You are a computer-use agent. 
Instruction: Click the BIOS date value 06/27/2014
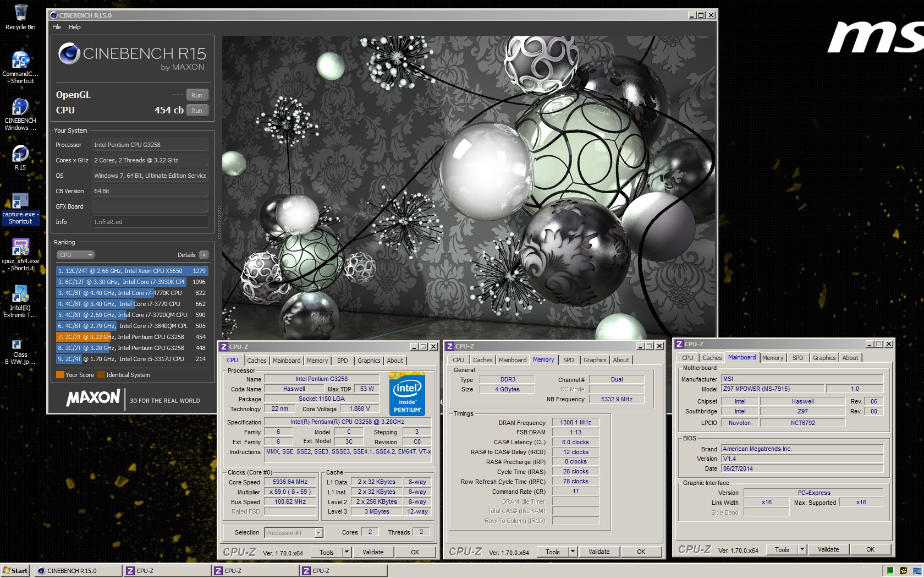click(802, 468)
